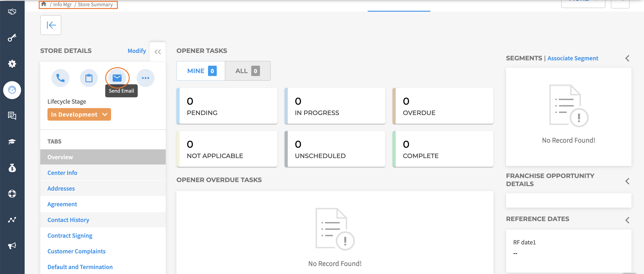Open the gear settings icon in sidebar
The height and width of the screenshot is (274, 644).
point(12,63)
